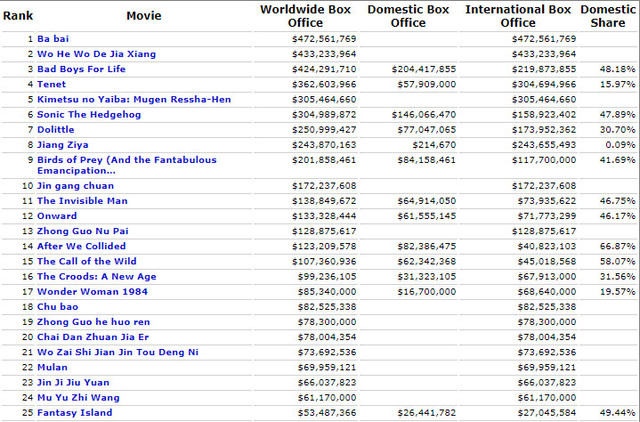This screenshot has height=422, width=640.
Task: Select international value $45,018,568
Action: click(547, 261)
